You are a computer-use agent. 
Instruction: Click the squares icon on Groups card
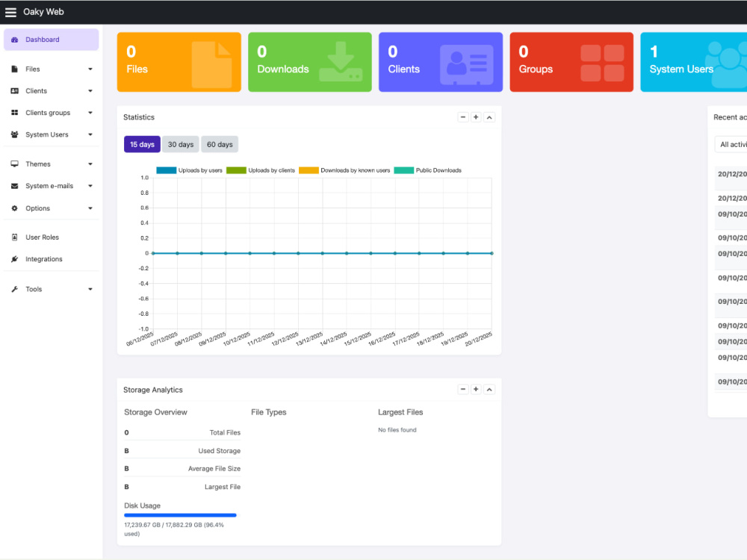click(602, 63)
